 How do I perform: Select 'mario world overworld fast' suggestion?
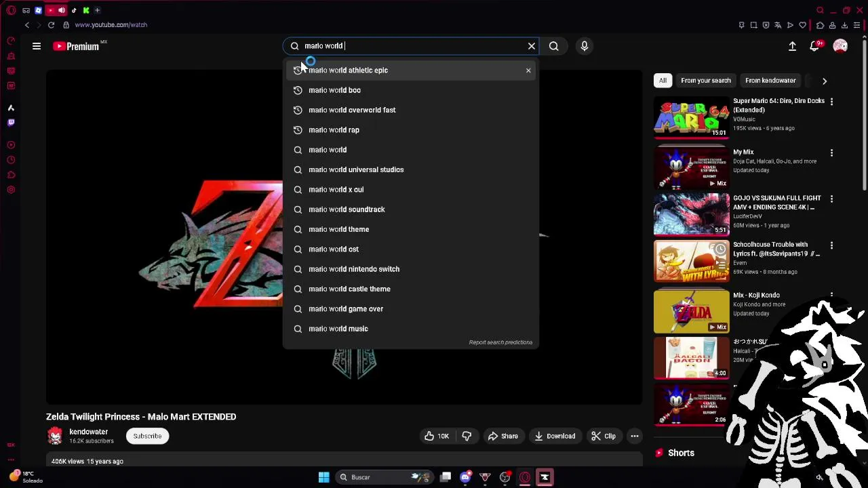tap(411, 110)
